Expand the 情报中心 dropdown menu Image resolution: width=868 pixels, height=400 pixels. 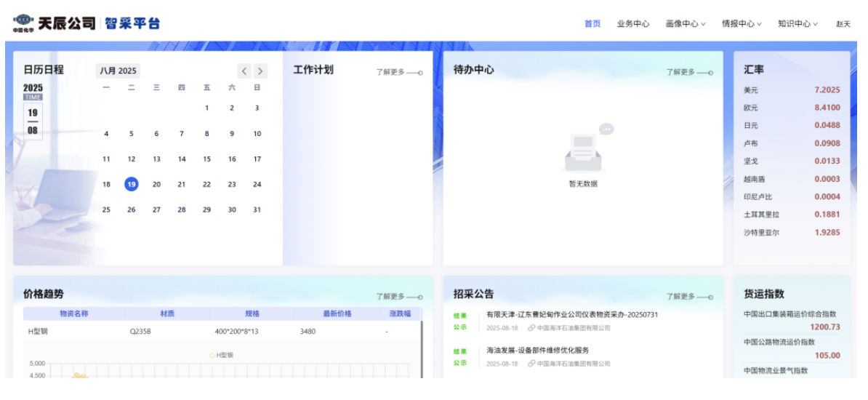point(742,24)
